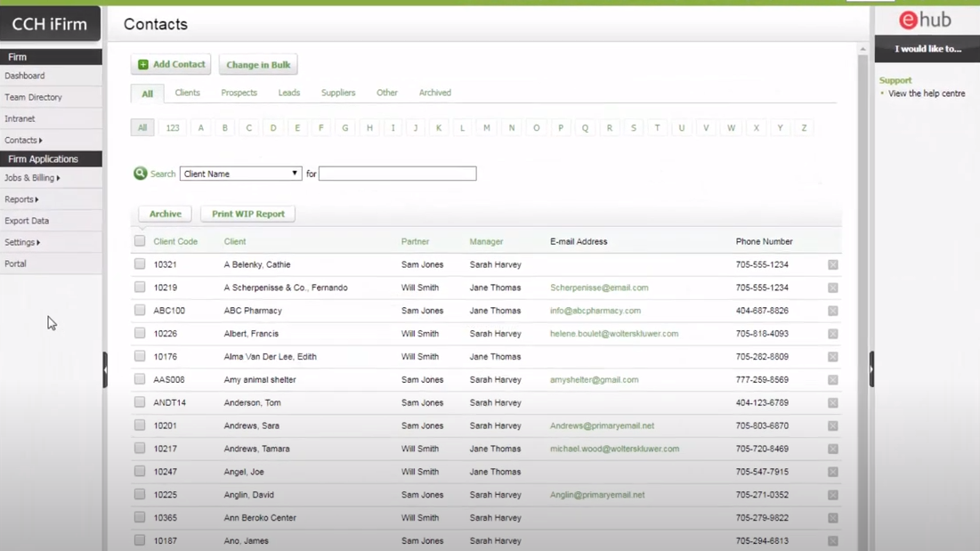Remove the ABC Pharmacy contact row

(x=831, y=310)
